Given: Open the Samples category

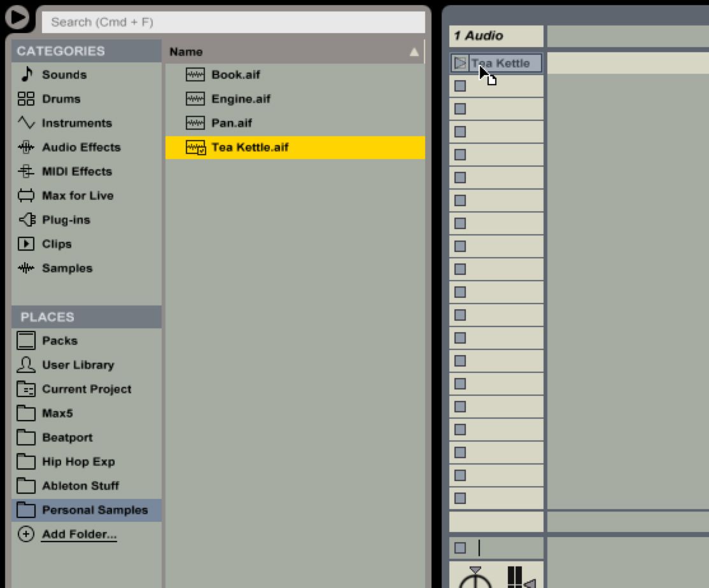Looking at the screenshot, I should click(x=87, y=268).
